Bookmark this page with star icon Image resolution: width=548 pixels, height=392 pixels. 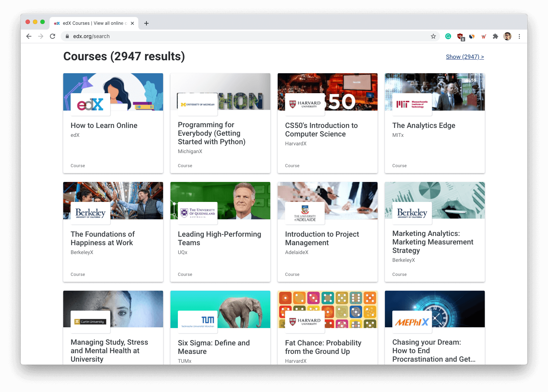click(433, 36)
